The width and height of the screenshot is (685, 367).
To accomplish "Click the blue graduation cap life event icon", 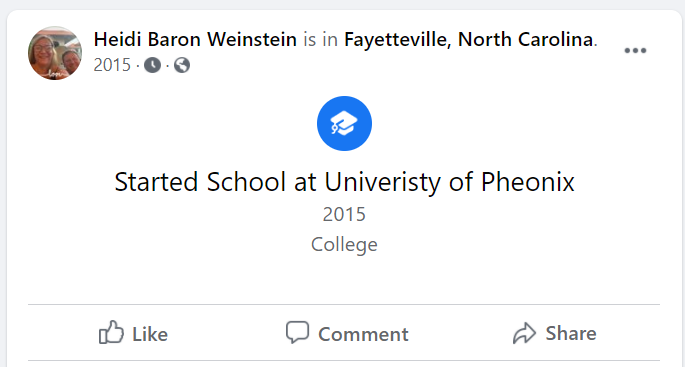I will [344, 124].
